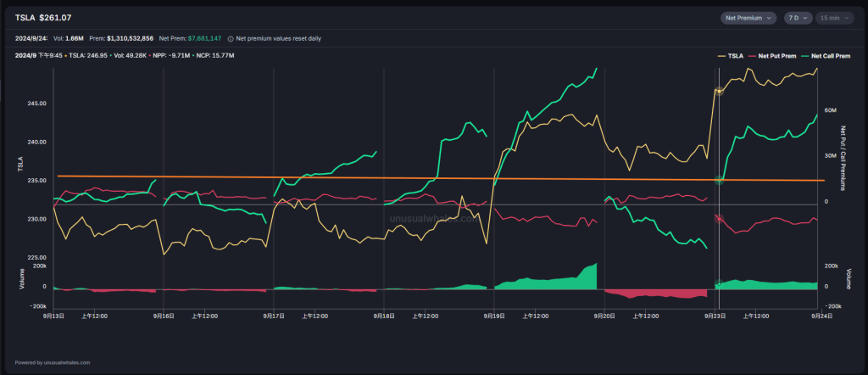Click the volume marker dot at the crosshair
868x375 pixels.
pos(719,283)
